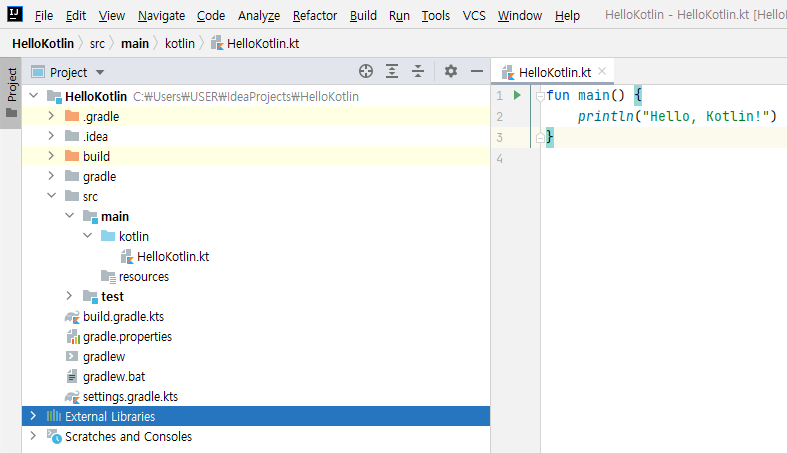Open the Edit menu

(76, 16)
